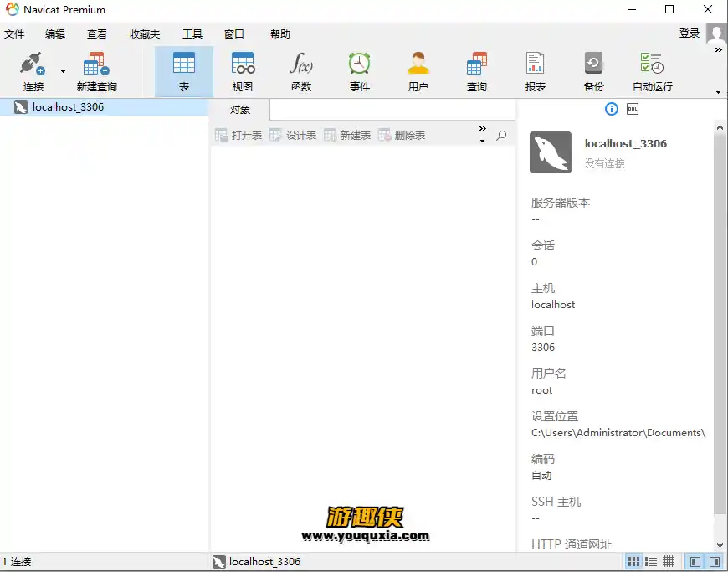Open the 编辑 menu

(x=55, y=34)
